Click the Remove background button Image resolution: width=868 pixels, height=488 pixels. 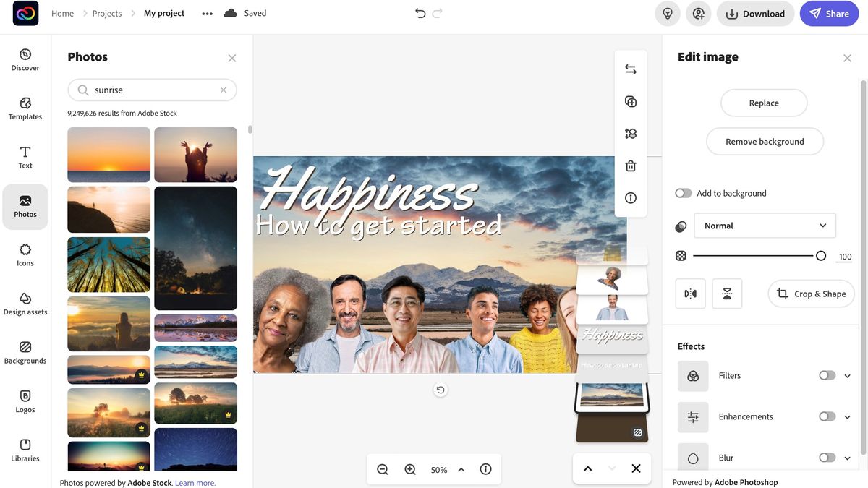pyautogui.click(x=764, y=141)
